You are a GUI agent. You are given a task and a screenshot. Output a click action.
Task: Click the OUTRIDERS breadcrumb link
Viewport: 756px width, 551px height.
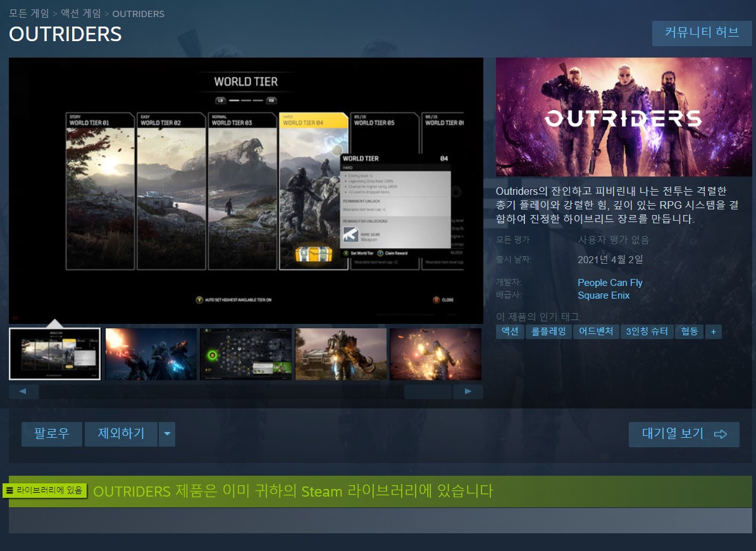point(139,13)
